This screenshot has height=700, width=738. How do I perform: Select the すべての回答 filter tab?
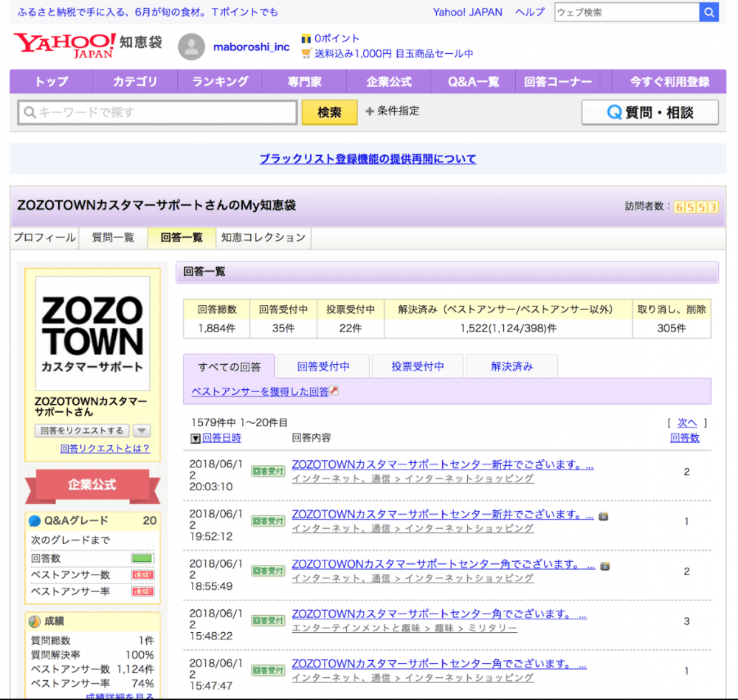(230, 366)
